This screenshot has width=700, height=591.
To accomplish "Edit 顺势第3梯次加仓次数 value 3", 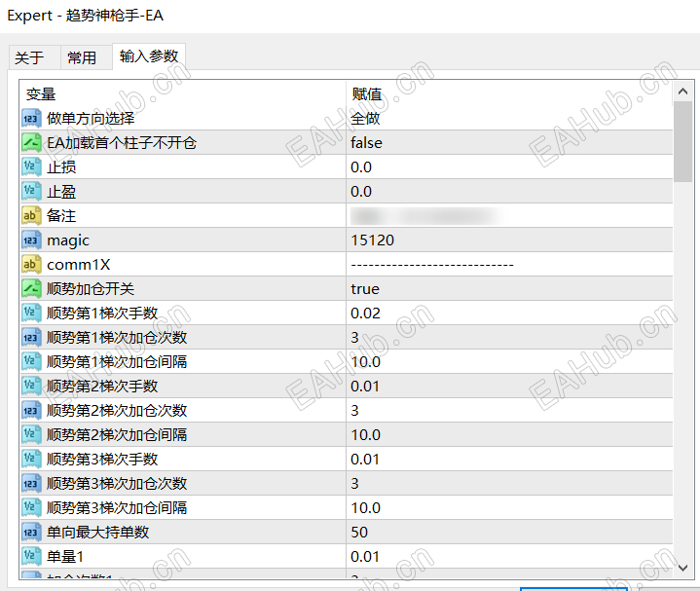I will (509, 484).
